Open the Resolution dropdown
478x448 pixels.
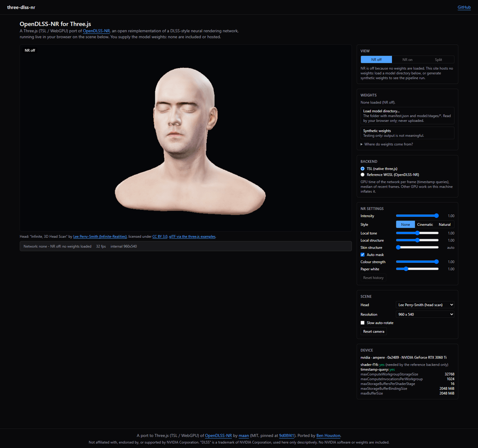425,315
